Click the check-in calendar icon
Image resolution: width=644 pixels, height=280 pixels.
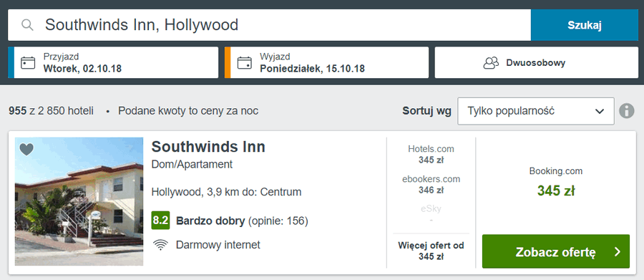point(28,63)
